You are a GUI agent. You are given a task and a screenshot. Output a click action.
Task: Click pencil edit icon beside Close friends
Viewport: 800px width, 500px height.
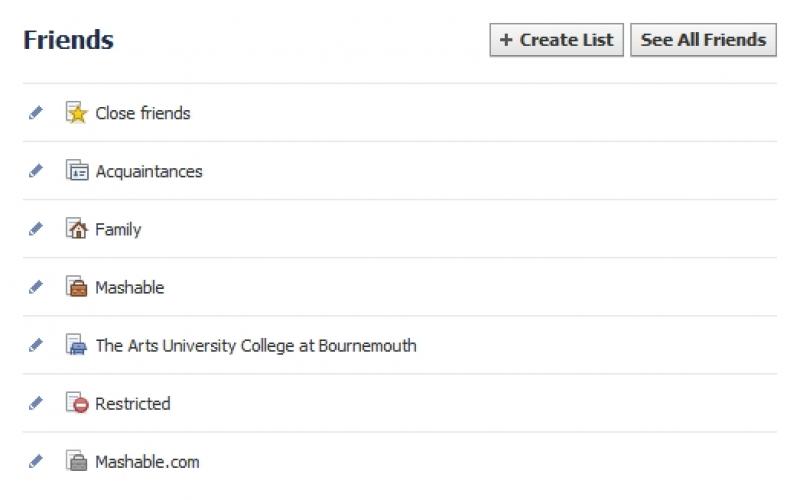[x=36, y=113]
